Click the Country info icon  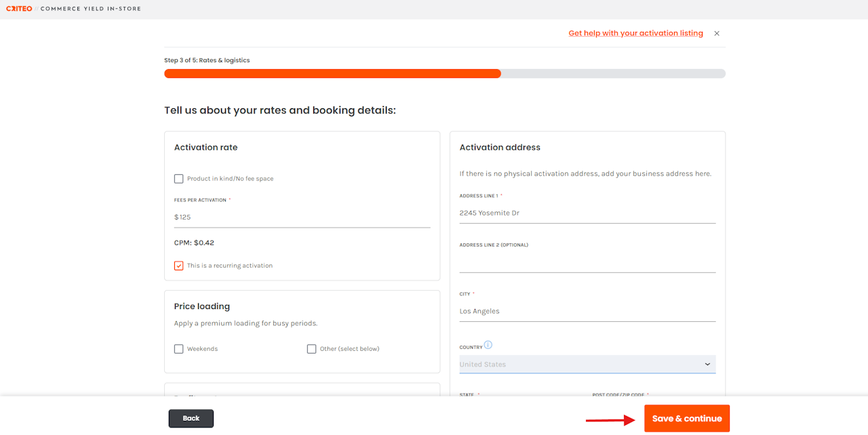pos(488,345)
